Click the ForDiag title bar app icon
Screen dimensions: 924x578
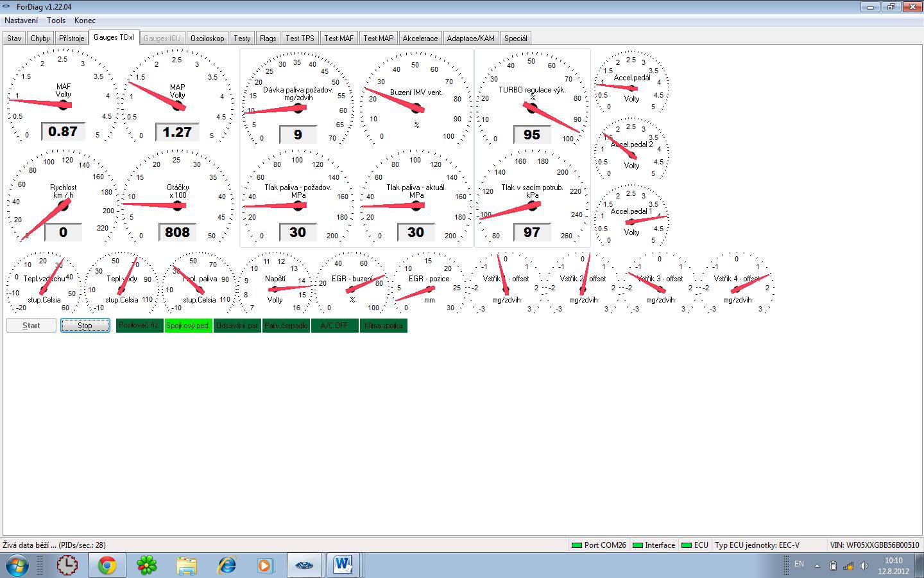pos(7,6)
